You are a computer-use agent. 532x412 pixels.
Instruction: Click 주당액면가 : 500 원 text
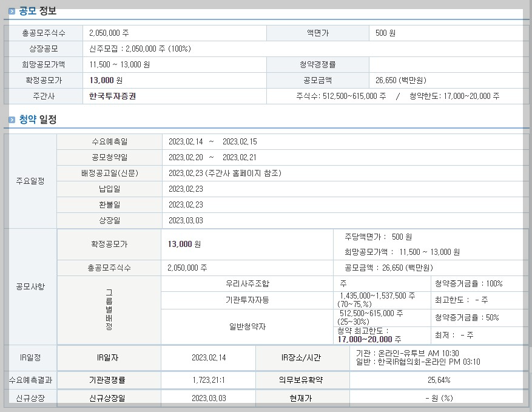point(379,237)
